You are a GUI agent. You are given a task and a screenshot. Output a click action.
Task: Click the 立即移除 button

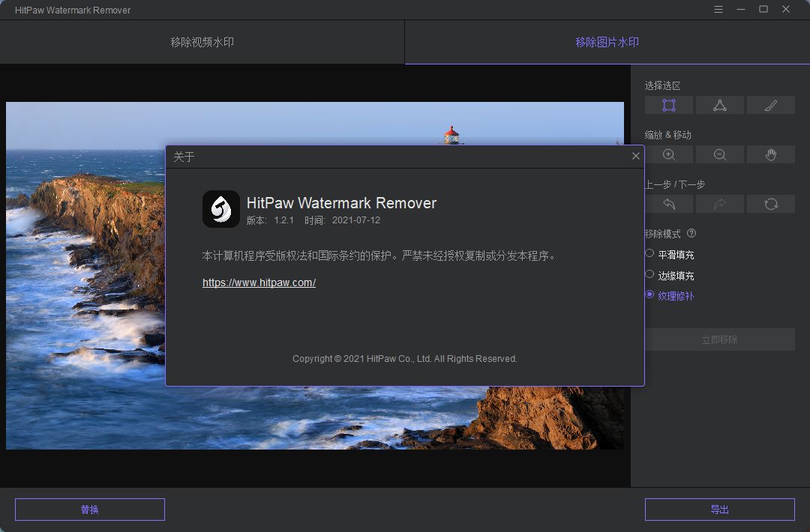(x=719, y=339)
